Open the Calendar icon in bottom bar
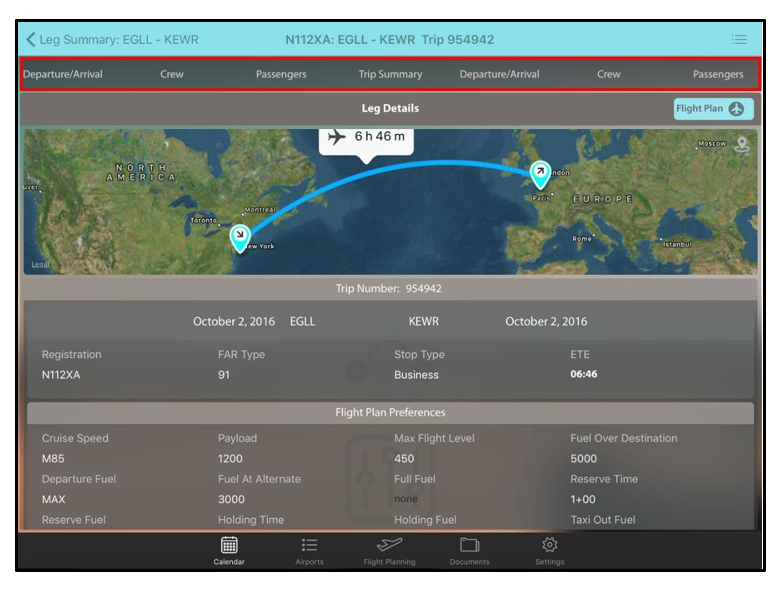This screenshot has height=591, width=774. (229, 546)
